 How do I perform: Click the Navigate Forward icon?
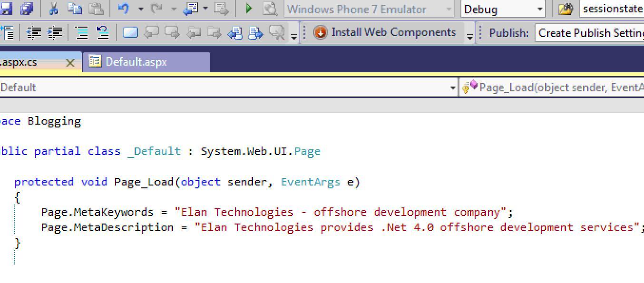(x=221, y=9)
